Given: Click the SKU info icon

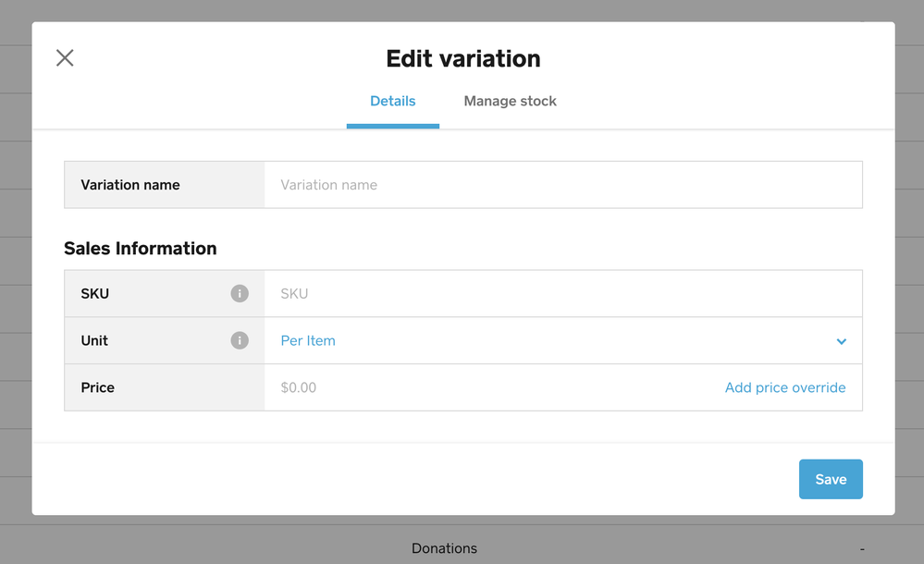Looking at the screenshot, I should tap(240, 294).
